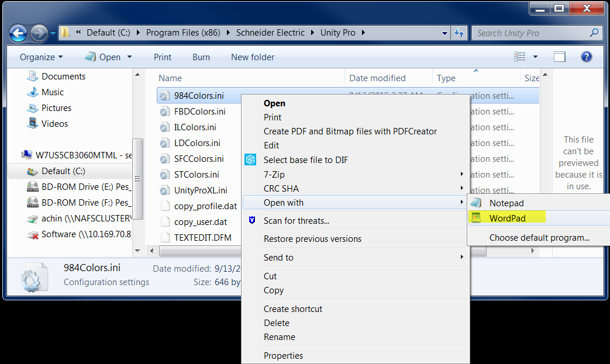The height and width of the screenshot is (364, 610).
Task: Click the Music library icon
Action: point(33,92)
